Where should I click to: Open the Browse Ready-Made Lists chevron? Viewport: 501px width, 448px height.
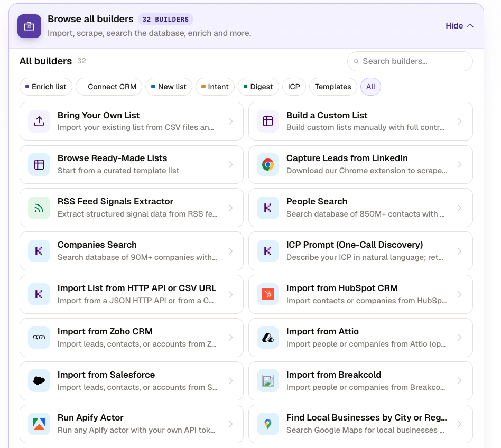tap(231, 165)
